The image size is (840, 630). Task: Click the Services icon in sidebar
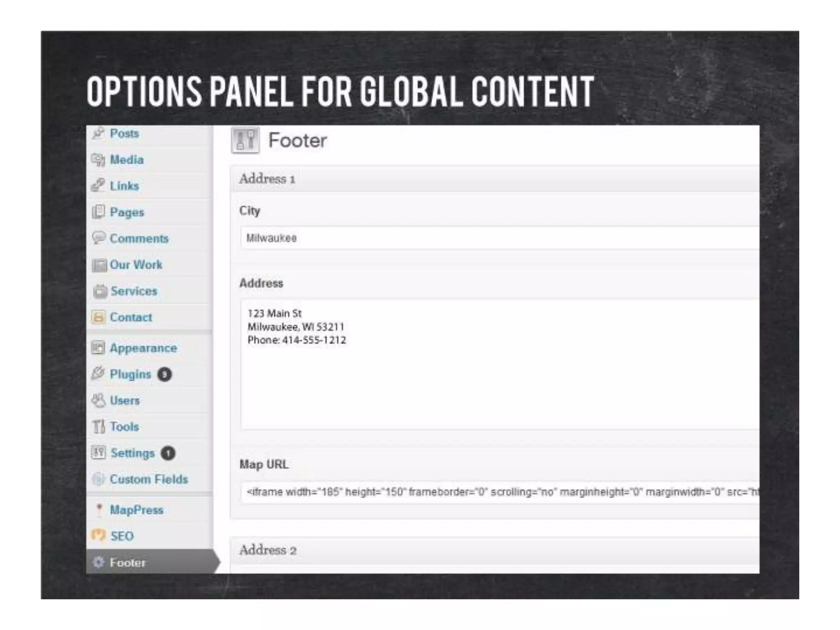click(x=100, y=291)
